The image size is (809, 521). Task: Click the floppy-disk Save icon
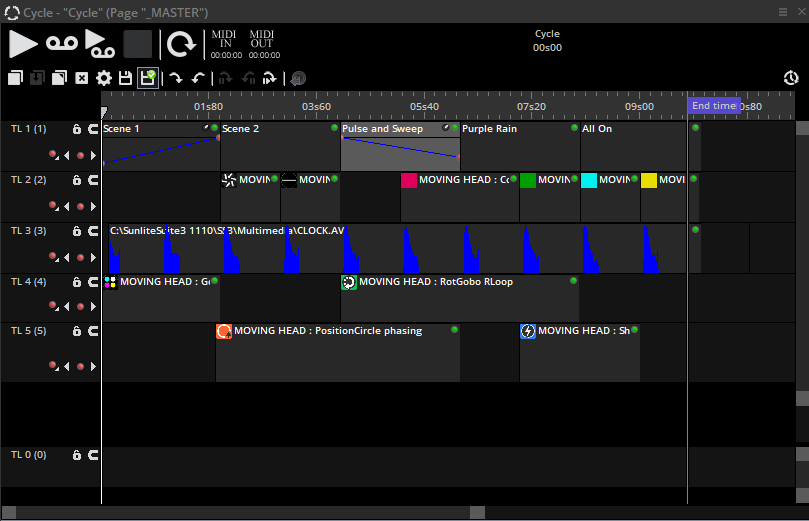(x=125, y=78)
